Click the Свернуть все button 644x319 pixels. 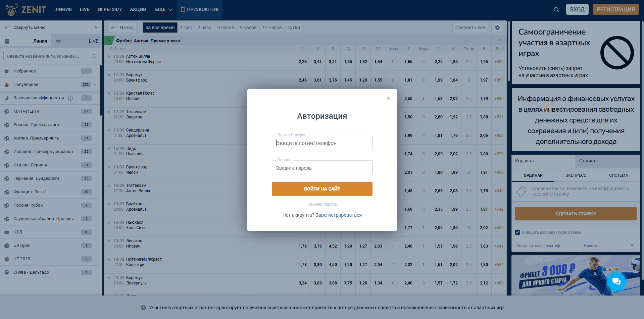pyautogui.click(x=470, y=28)
